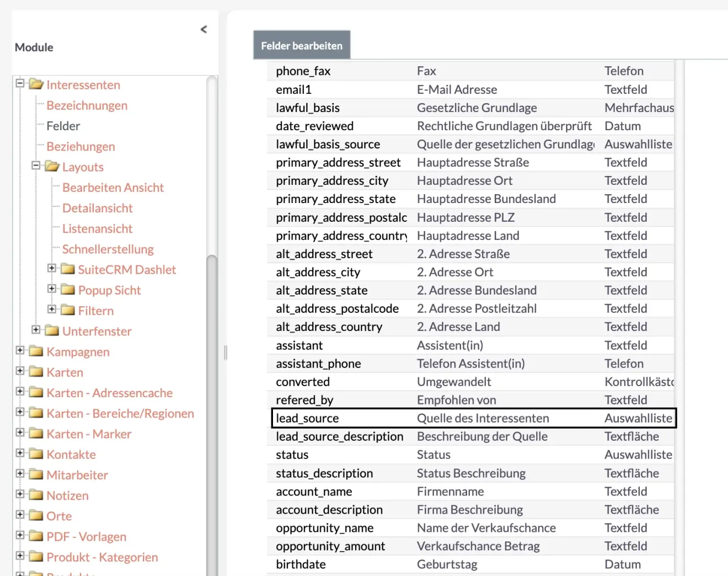The image size is (728, 576).
Task: Click the PDF - Vorlagen folder icon
Action: point(35,536)
